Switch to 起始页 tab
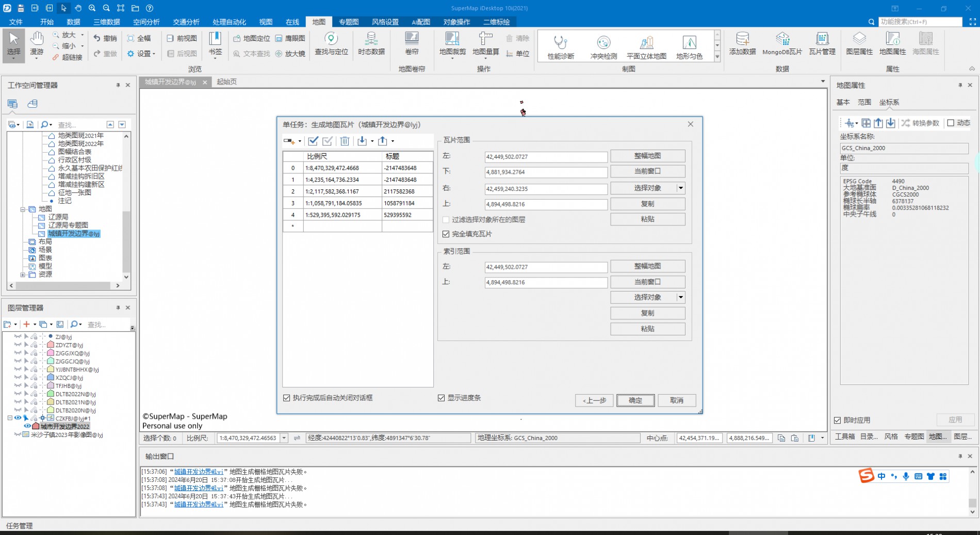Viewport: 980px width, 535px height. 227,82
